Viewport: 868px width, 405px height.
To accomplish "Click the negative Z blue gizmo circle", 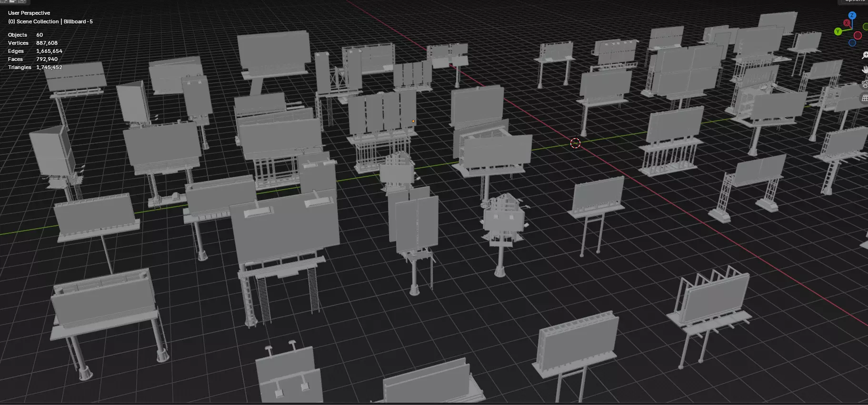I will click(x=852, y=43).
